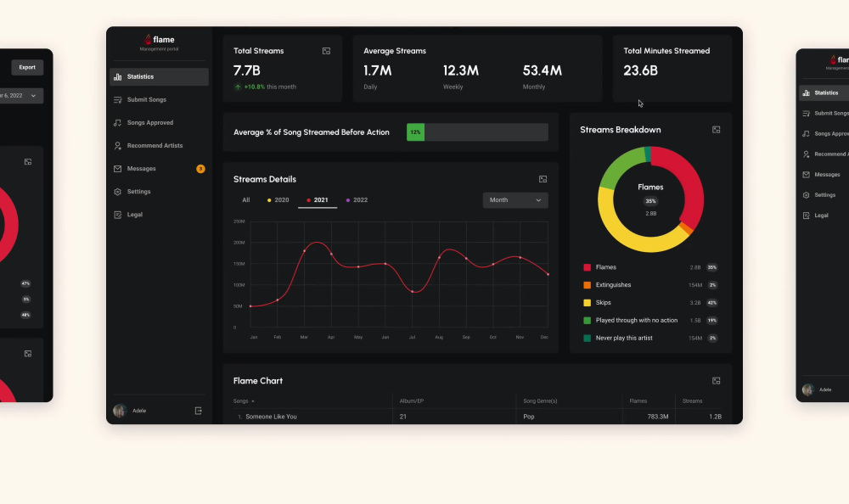
Task: Click teal Never play this artist swatch
Action: click(587, 339)
